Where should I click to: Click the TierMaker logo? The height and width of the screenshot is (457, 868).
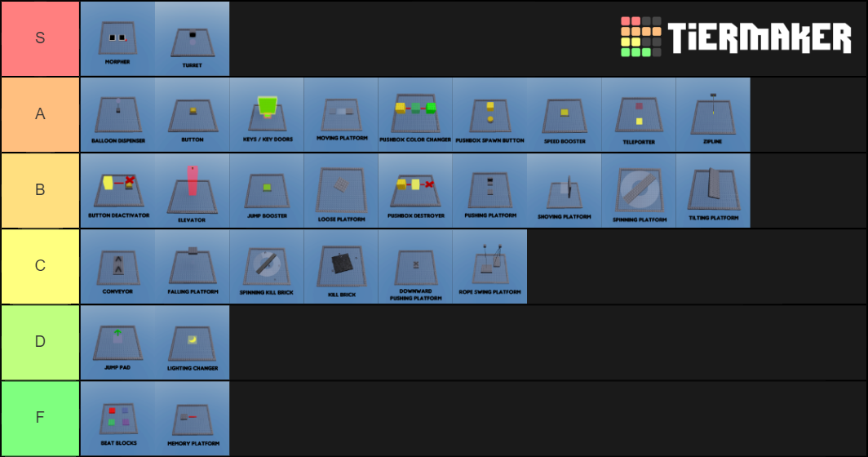(736, 37)
